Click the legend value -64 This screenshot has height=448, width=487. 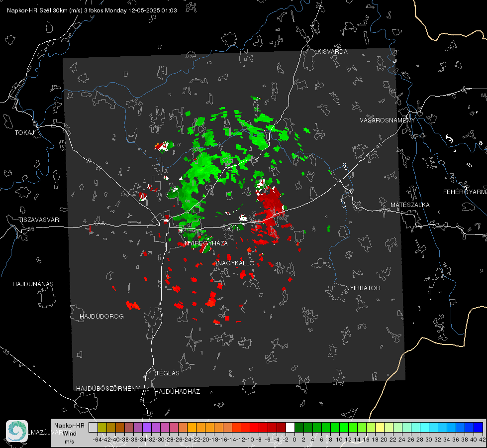[97, 440]
